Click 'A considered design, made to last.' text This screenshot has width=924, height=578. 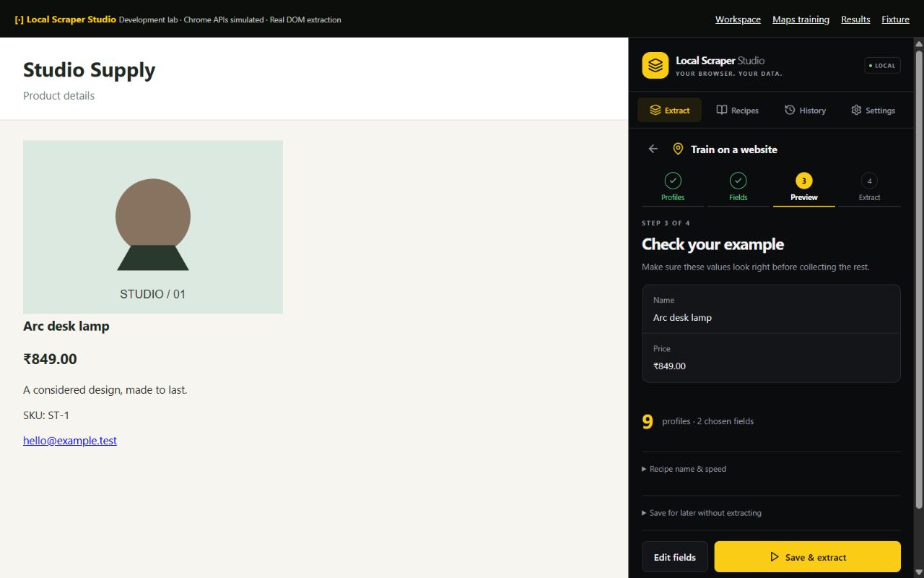tap(105, 390)
